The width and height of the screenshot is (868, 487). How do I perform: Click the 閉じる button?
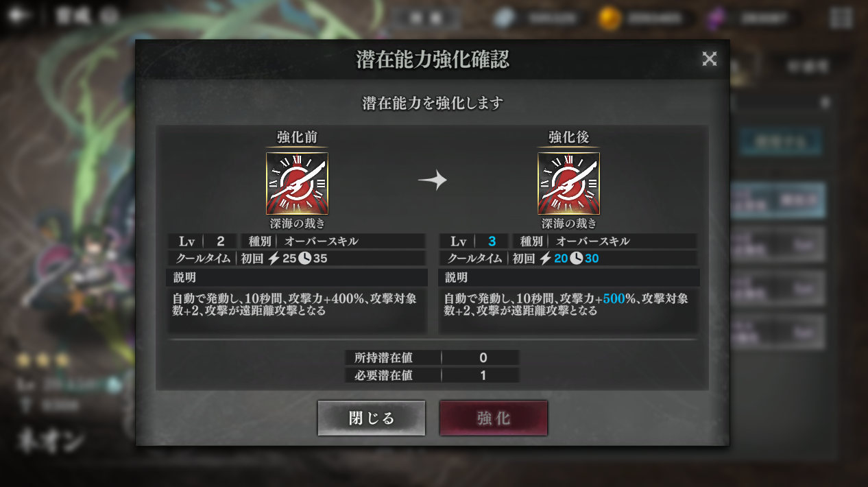click(x=372, y=418)
